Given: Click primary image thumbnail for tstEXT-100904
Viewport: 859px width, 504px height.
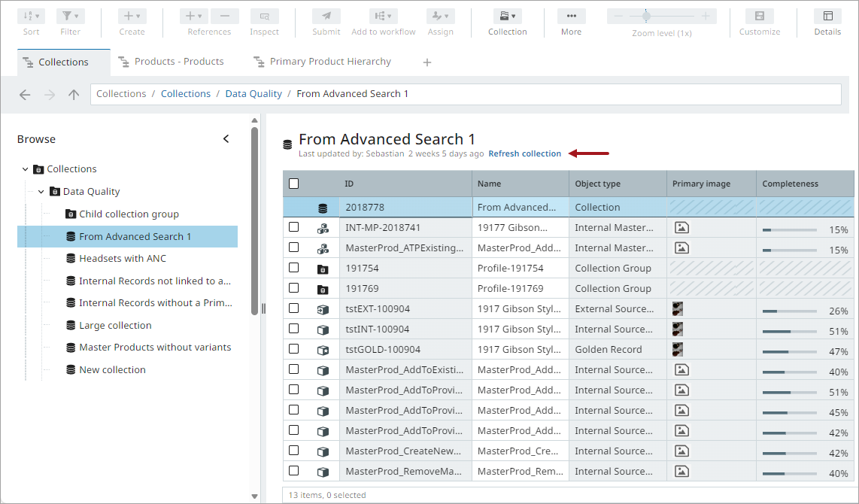Looking at the screenshot, I should point(678,308).
